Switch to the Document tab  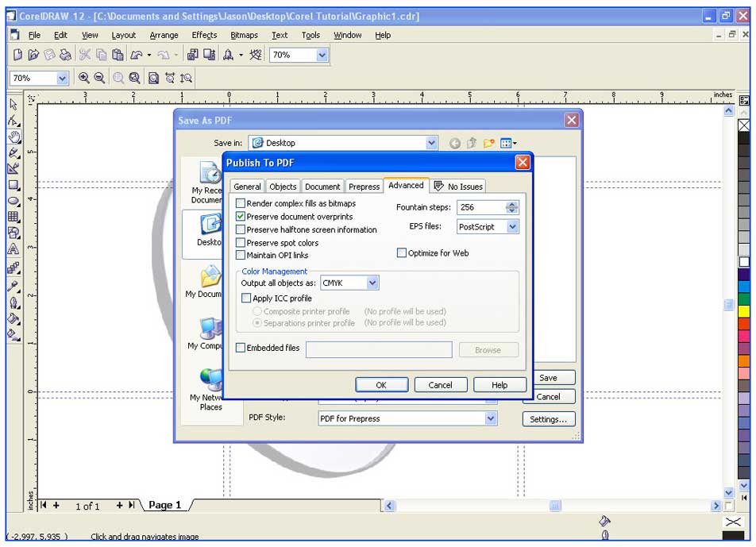point(322,187)
